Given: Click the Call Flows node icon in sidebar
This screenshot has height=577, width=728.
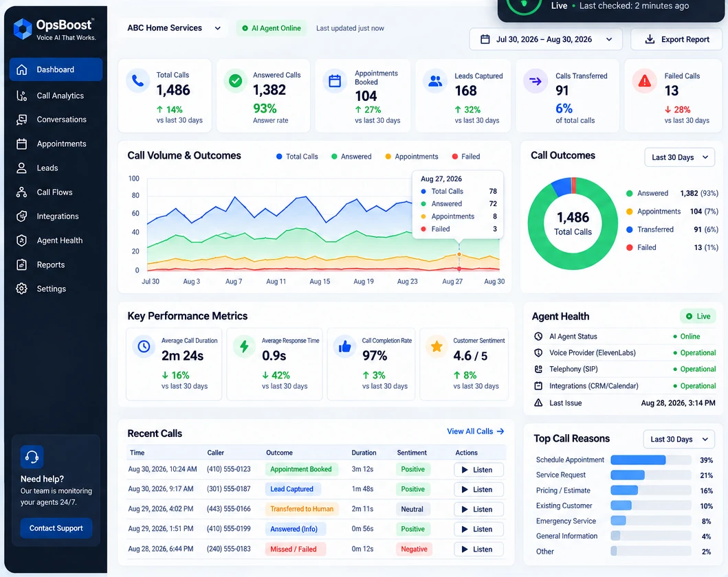Looking at the screenshot, I should coord(21,192).
